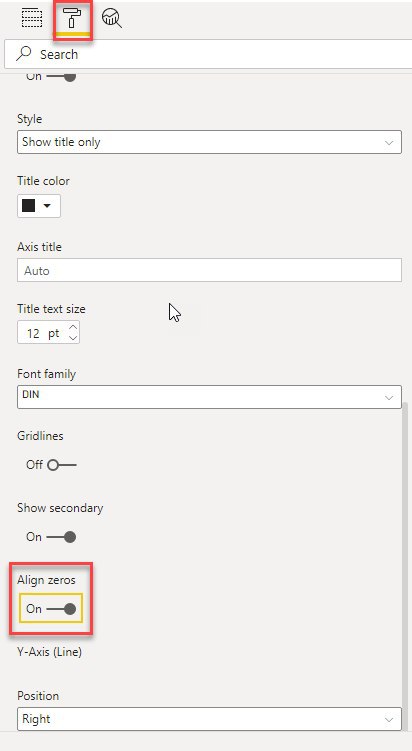Click the Font family label

(x=46, y=374)
